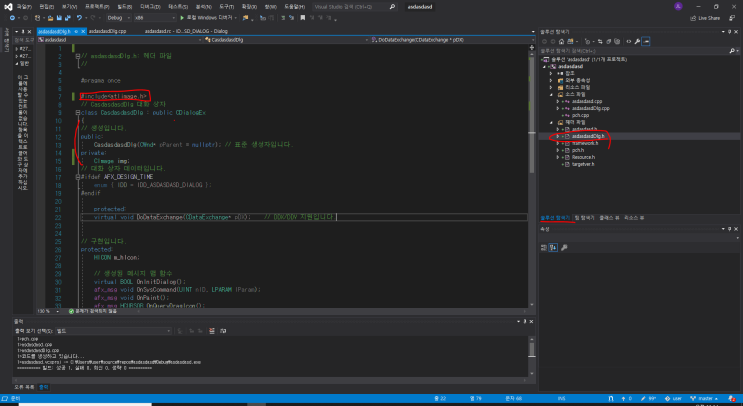This screenshot has height=406, width=743.
Task: Click Show All Files icon in Solution Explorer toolbar
Action: pos(617,41)
